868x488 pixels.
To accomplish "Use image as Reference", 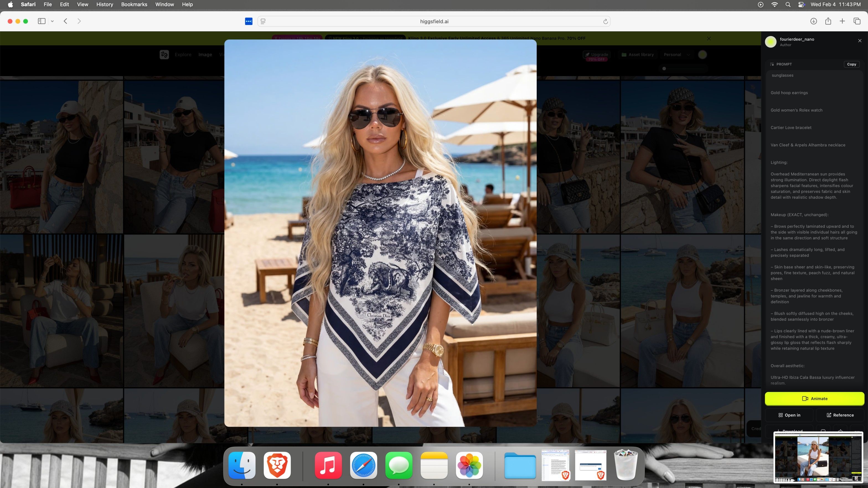I will coord(840,415).
